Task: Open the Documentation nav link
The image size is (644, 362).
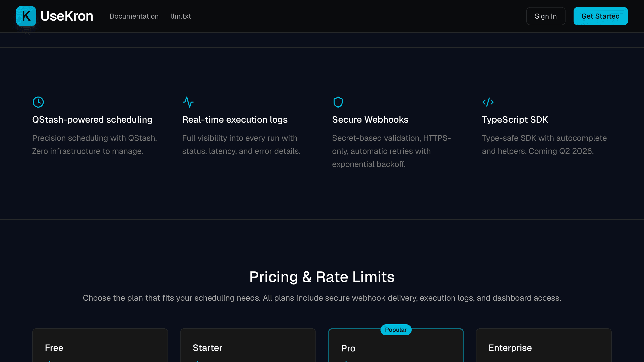Action: tap(134, 16)
